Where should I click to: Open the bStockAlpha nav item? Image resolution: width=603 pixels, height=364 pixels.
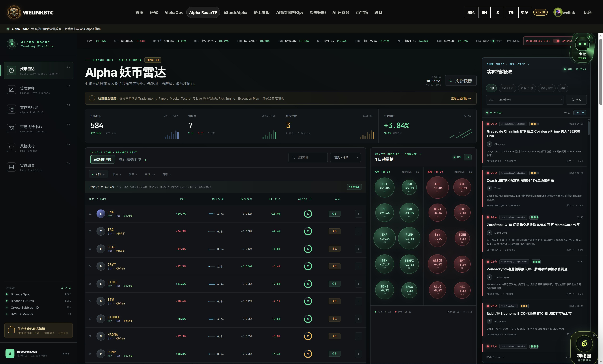tap(235, 12)
